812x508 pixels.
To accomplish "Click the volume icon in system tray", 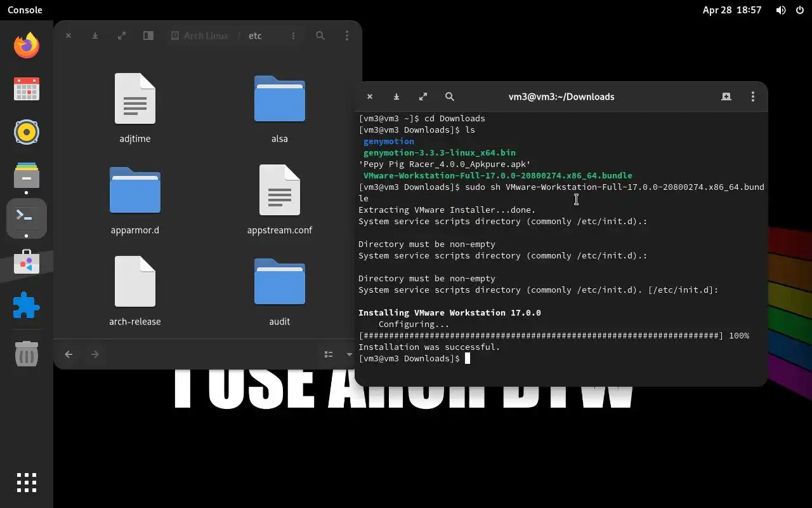I will 781,10.
